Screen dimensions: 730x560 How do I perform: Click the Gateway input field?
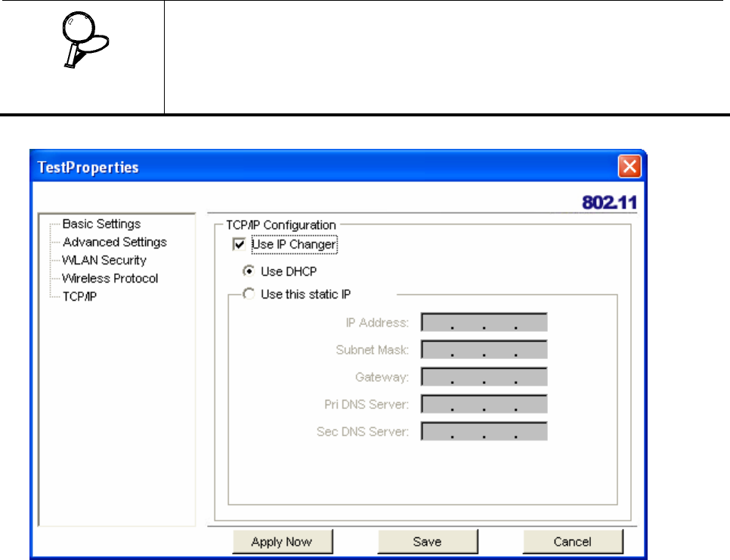pos(484,376)
